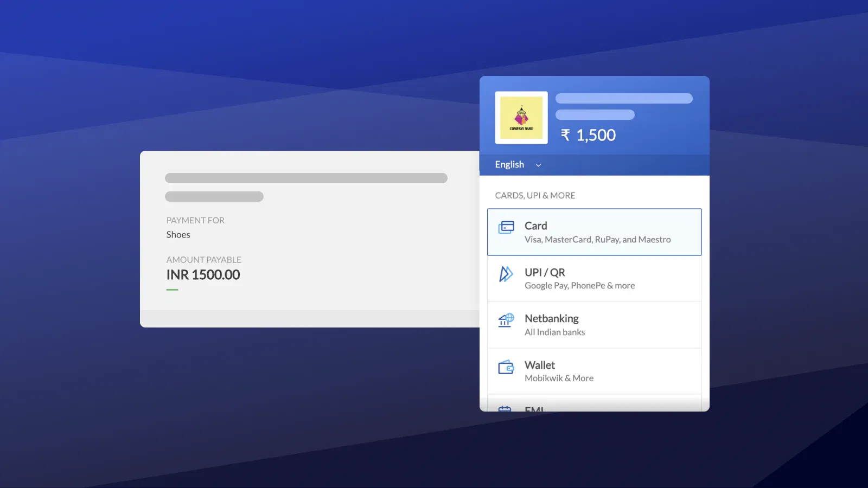Click the green indicator under INR 1500.00
Image resolution: width=868 pixels, height=488 pixels.
(172, 289)
